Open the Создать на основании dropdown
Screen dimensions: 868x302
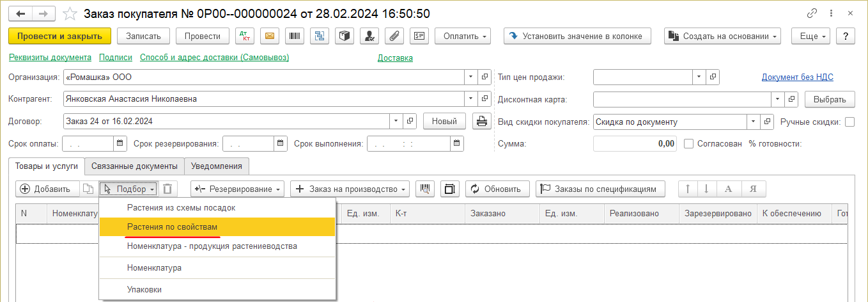(x=722, y=36)
